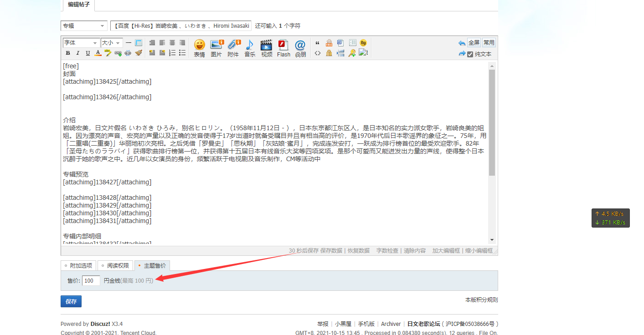The width and height of the screenshot is (644, 335).
Task: Add an attachment via 附件
Action: (233, 48)
